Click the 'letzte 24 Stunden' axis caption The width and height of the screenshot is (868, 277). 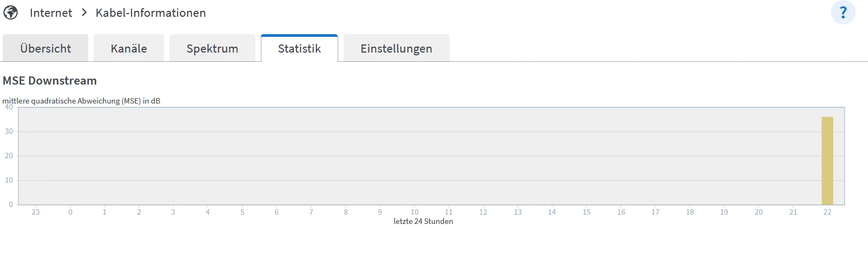pos(423,221)
